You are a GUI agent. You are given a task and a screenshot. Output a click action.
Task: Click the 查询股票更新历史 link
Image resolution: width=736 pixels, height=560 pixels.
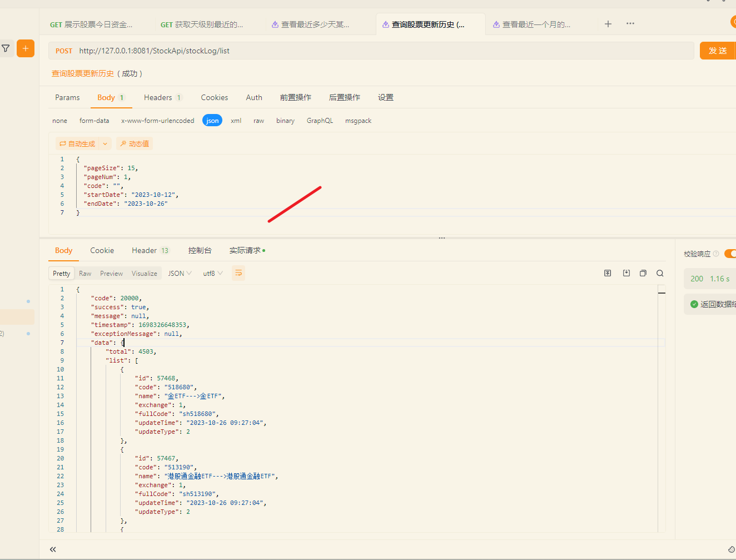point(83,73)
